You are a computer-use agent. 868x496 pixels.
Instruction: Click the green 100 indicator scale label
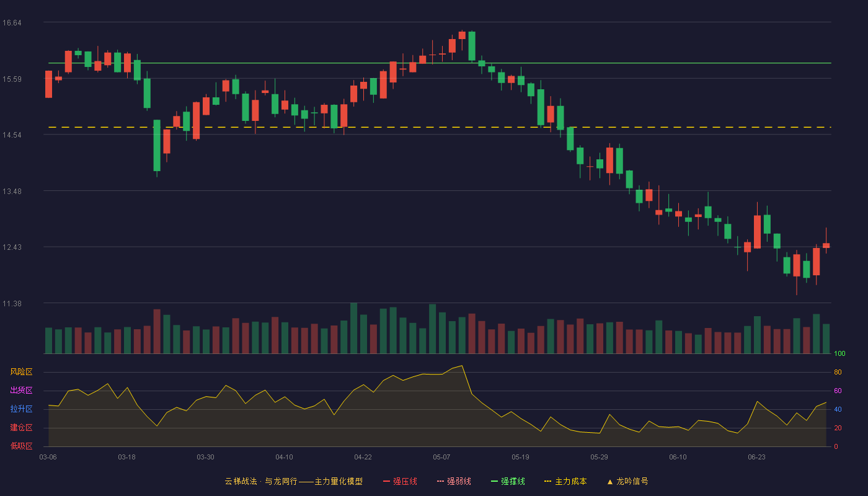pos(839,353)
